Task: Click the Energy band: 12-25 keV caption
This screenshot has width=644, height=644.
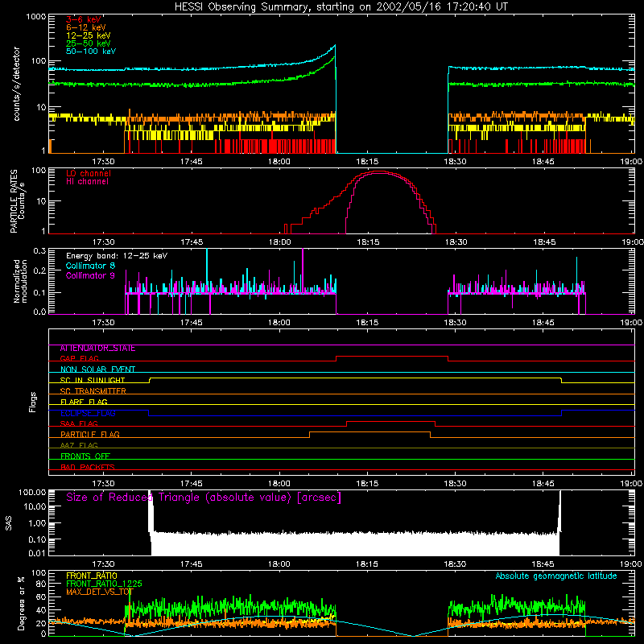Action: click(x=117, y=256)
